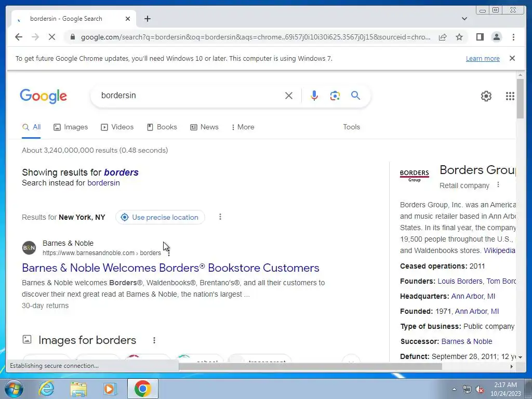Open location options three-dot menu
Viewport: 532px width, 399px height.
pos(220,217)
